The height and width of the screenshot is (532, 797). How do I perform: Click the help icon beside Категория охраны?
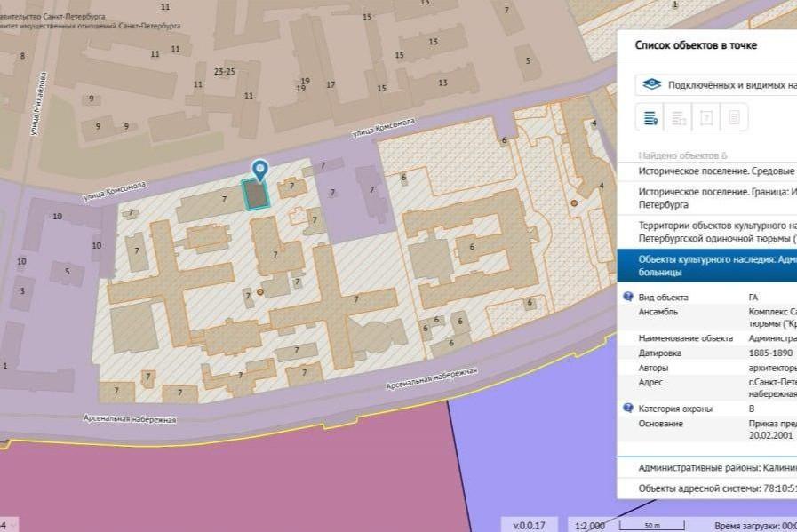coord(628,408)
